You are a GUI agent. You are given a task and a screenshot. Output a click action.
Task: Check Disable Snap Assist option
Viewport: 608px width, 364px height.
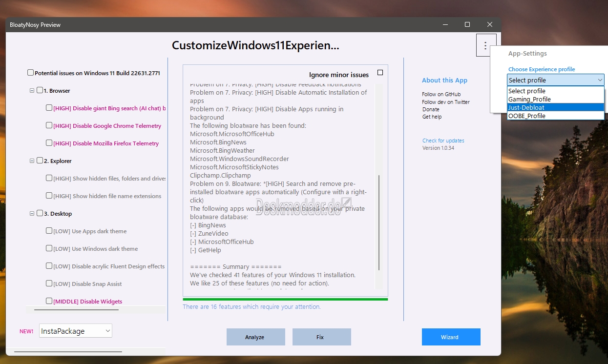[x=49, y=283]
